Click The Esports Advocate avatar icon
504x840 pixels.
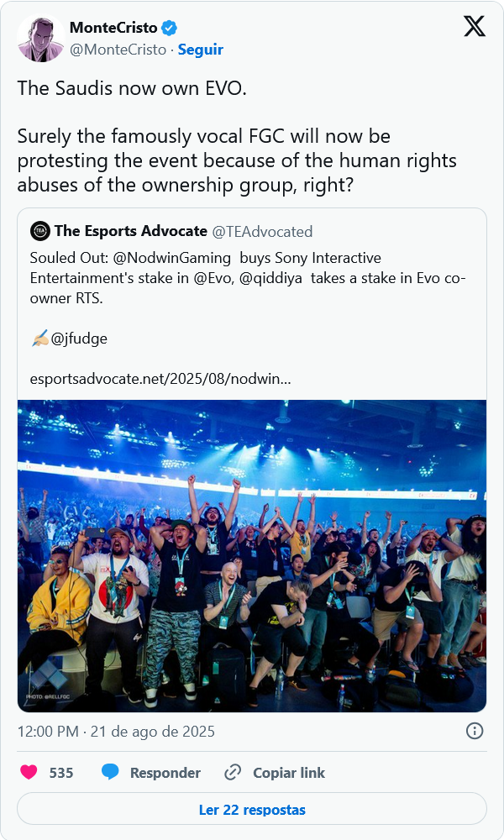39,231
